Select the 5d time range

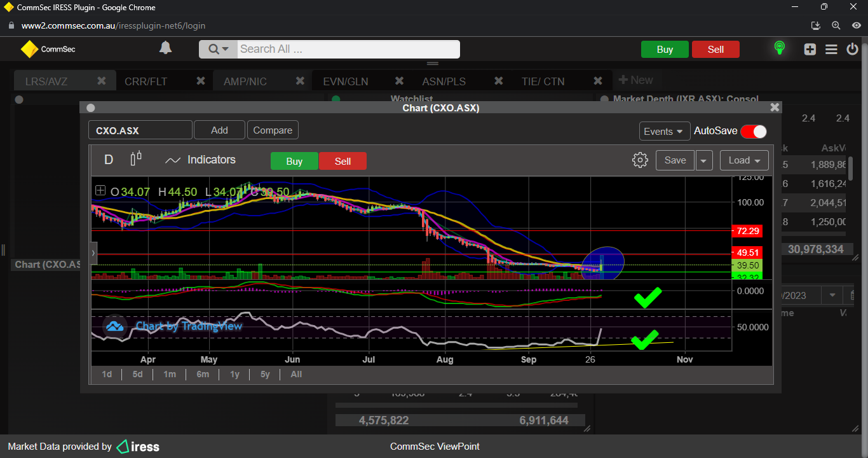[137, 374]
